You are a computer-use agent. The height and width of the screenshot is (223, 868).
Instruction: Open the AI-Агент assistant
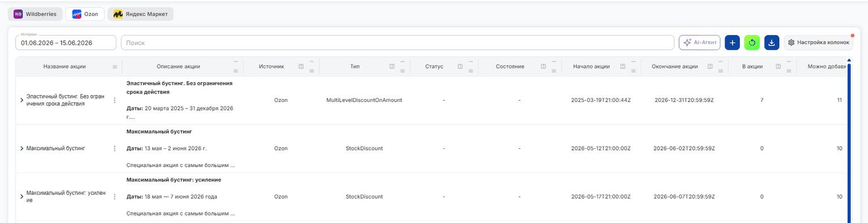[700, 42]
